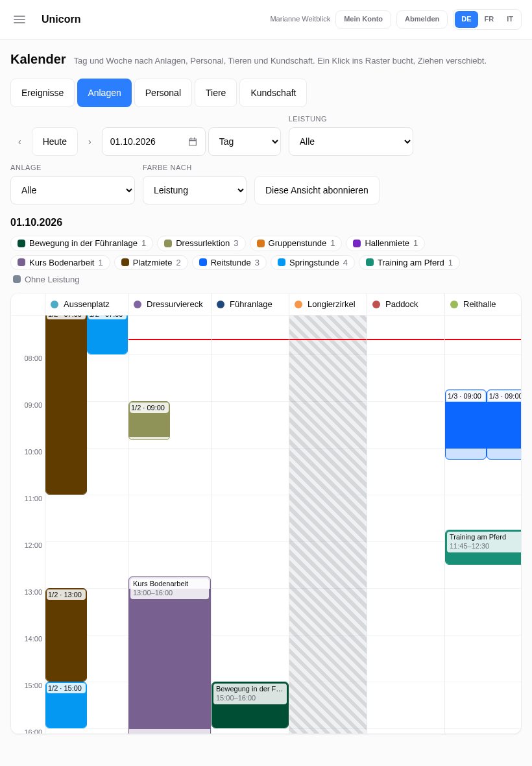Select the Anlagen tab
This screenshot has height=766, width=532.
click(x=104, y=93)
